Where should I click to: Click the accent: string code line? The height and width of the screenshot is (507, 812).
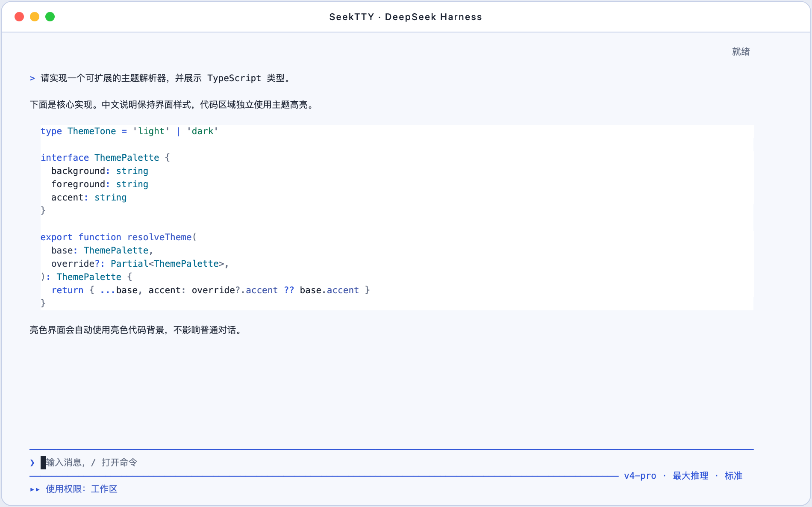coord(89,197)
